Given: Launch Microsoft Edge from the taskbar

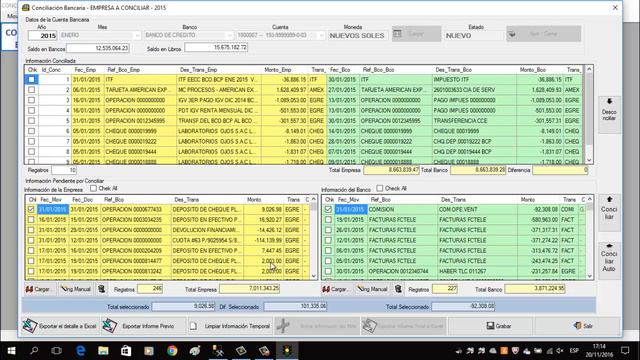Looking at the screenshot, I should point(80,351).
